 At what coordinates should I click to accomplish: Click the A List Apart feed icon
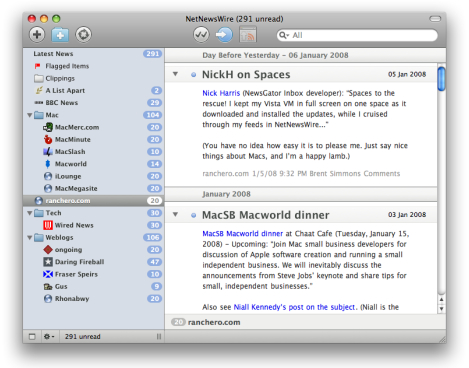(x=39, y=90)
